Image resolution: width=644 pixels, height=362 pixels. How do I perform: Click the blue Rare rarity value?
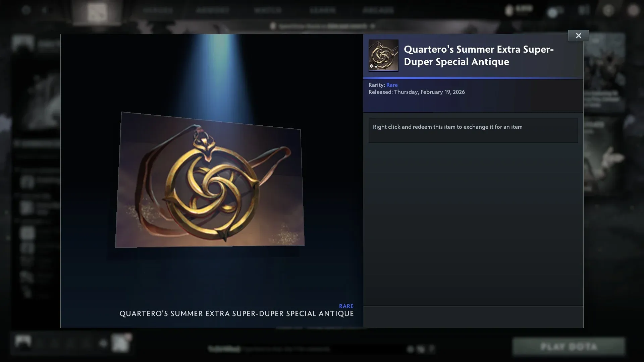click(x=392, y=85)
